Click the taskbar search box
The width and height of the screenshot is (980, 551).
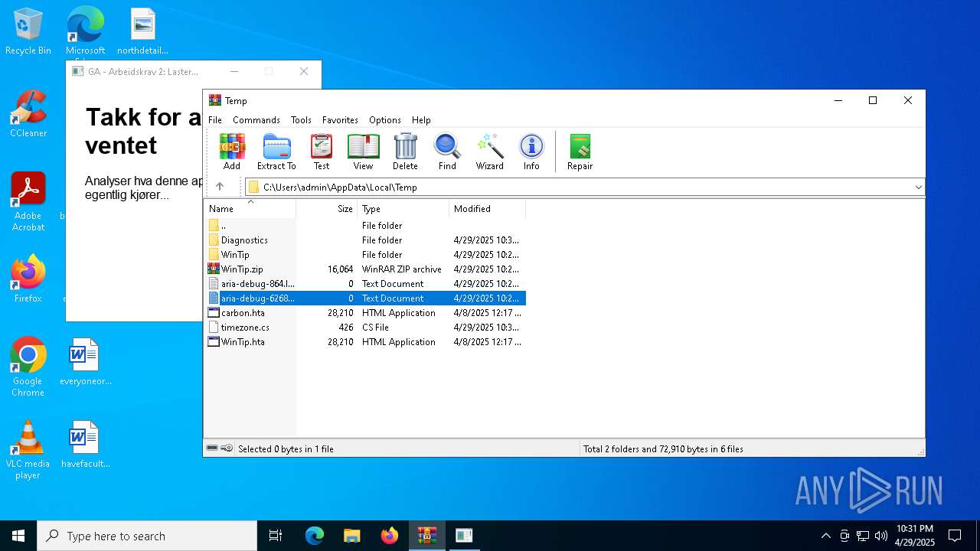147,536
